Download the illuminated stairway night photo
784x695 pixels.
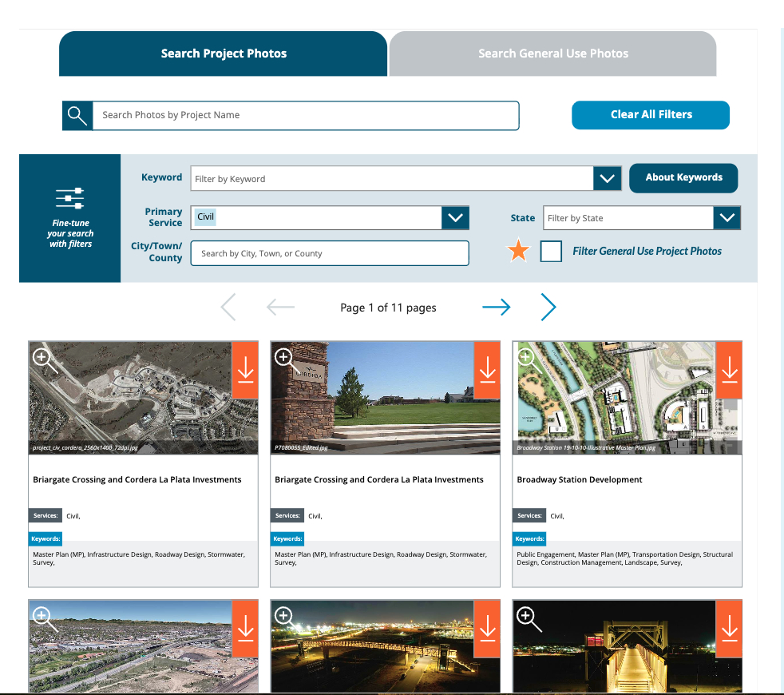click(729, 629)
